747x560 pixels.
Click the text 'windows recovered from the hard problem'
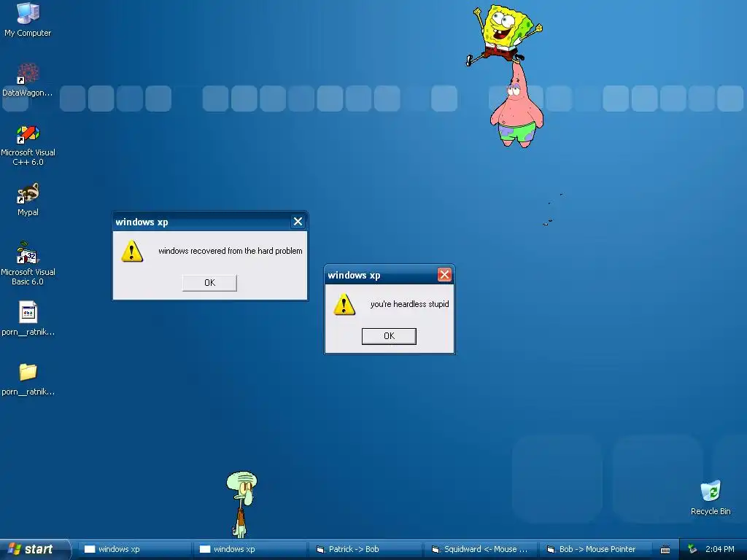(x=230, y=251)
